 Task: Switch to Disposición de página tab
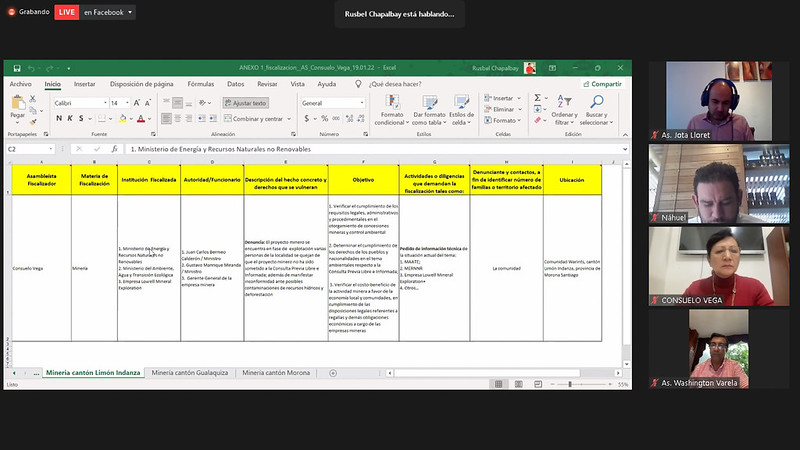(x=141, y=84)
